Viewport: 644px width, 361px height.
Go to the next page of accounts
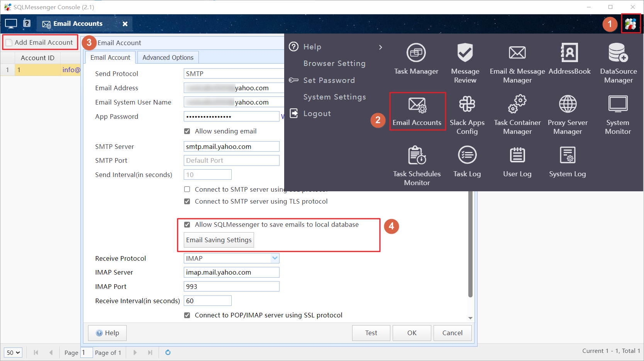[135, 353]
